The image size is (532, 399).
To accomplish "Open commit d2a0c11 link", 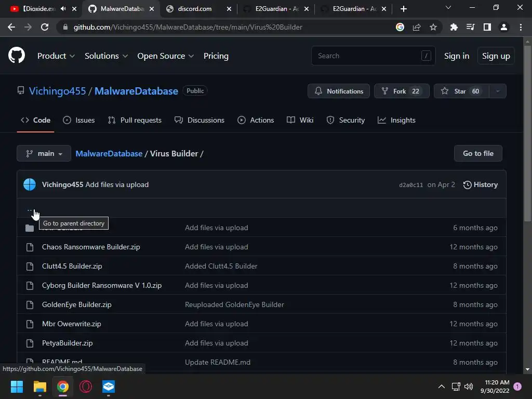I will 411,185.
